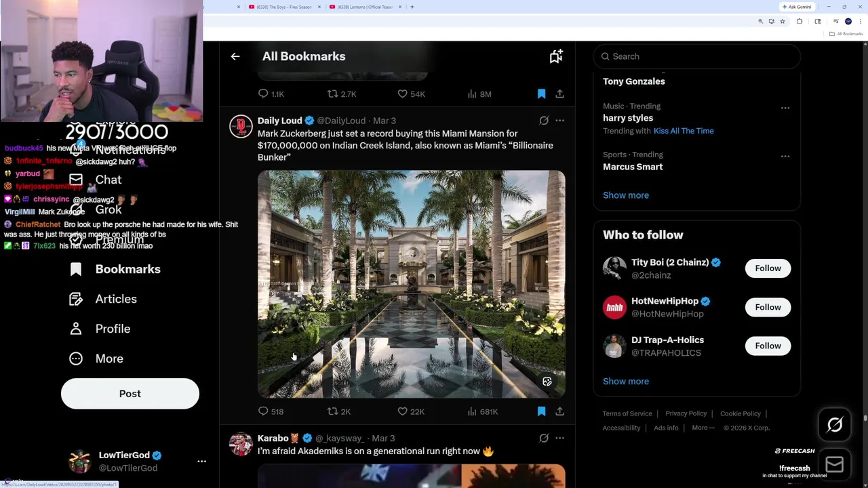The width and height of the screenshot is (868, 488).
Task: Open Profile in sidebar
Action: coord(100,329)
